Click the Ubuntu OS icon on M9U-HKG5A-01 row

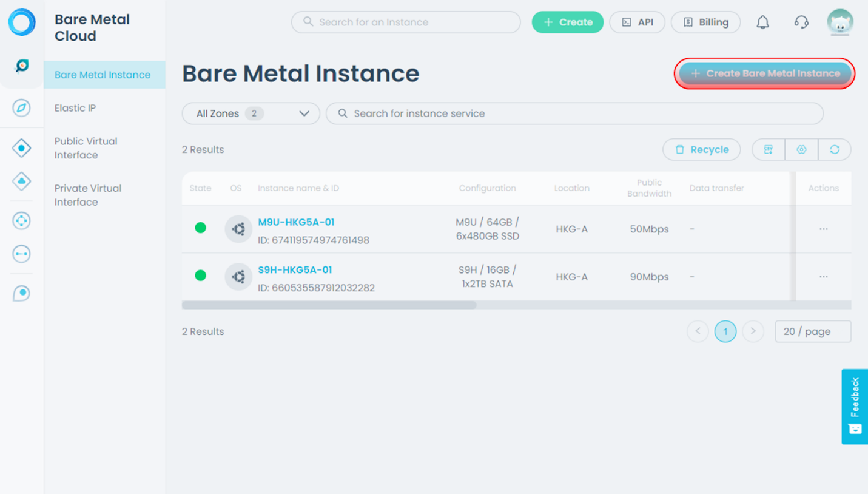pos(238,229)
